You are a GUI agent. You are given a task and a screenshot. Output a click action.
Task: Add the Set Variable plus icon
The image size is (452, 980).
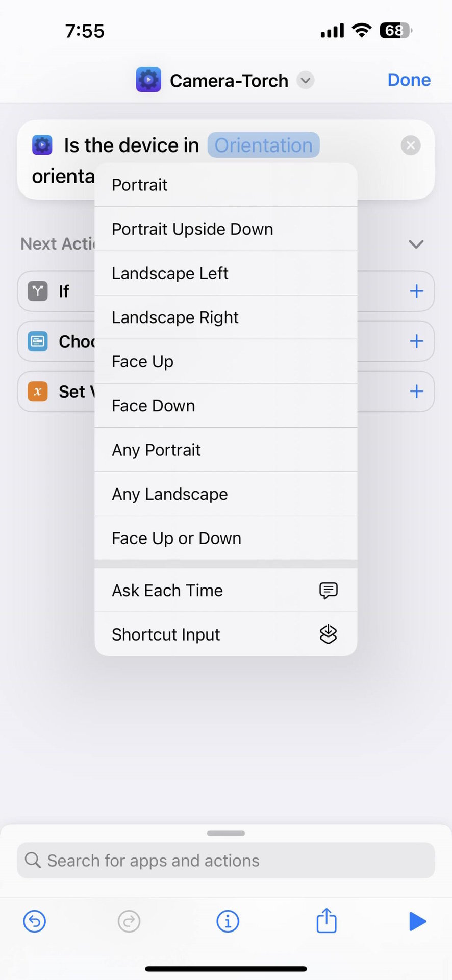click(x=416, y=391)
